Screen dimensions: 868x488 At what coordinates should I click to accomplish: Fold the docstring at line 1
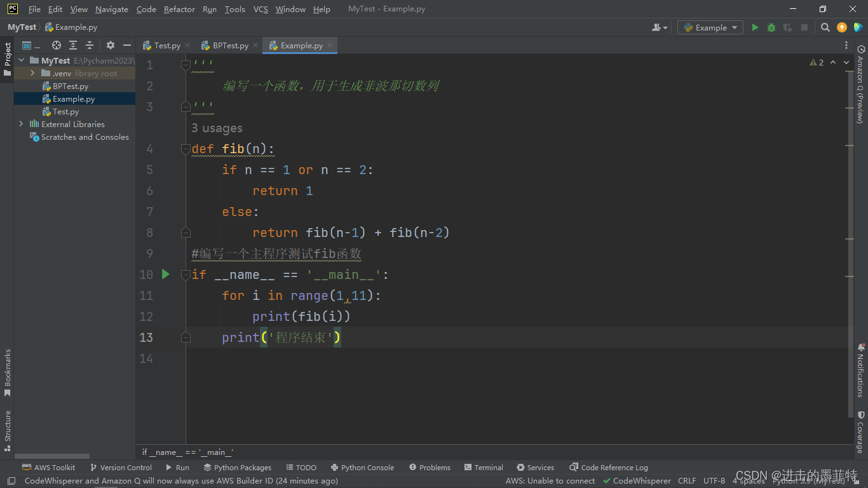click(186, 65)
